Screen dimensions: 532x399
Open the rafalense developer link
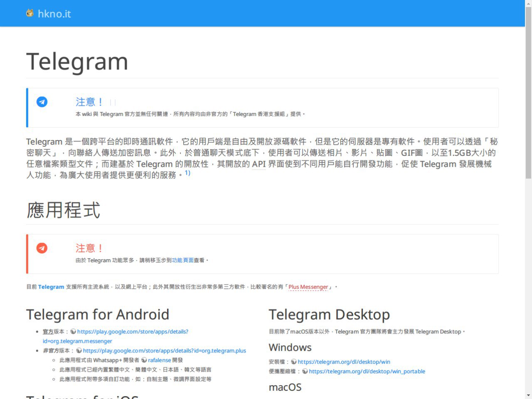[160, 360]
